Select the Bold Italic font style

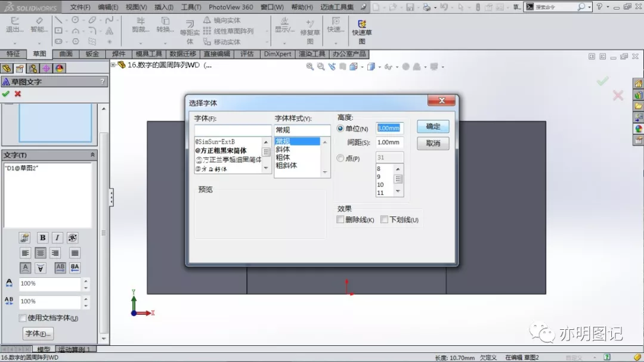[286, 166]
